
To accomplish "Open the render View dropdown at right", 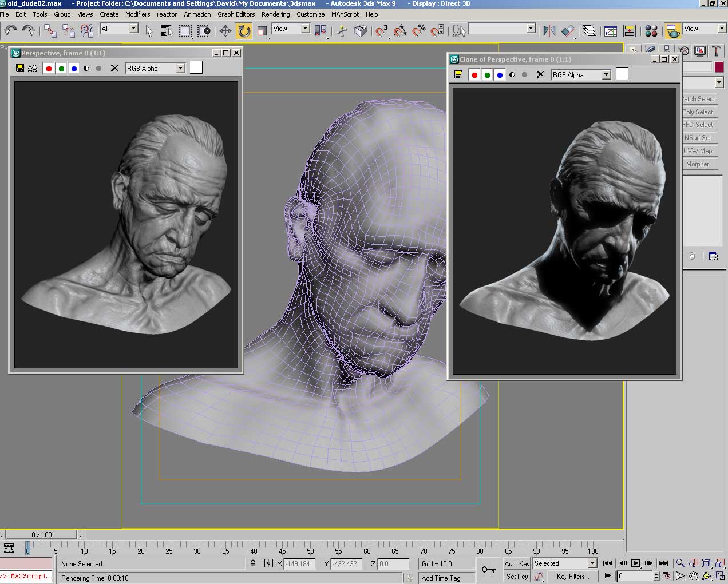I will [705, 28].
